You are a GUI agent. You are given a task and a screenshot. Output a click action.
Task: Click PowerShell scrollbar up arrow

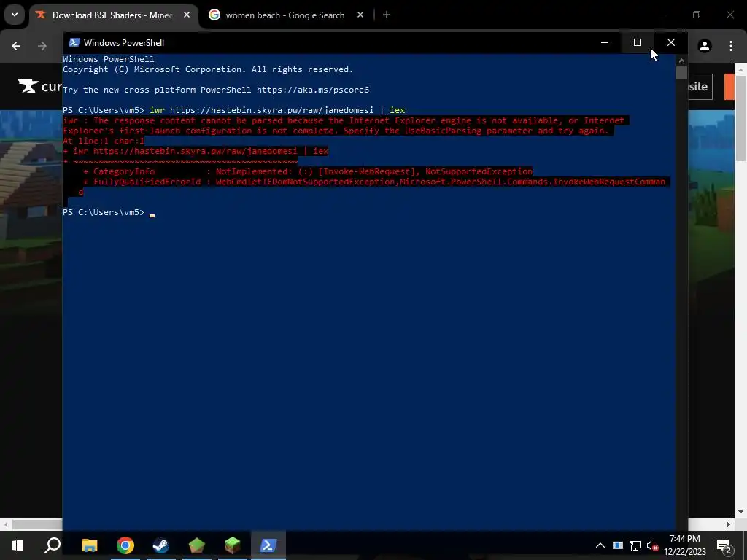point(682,61)
